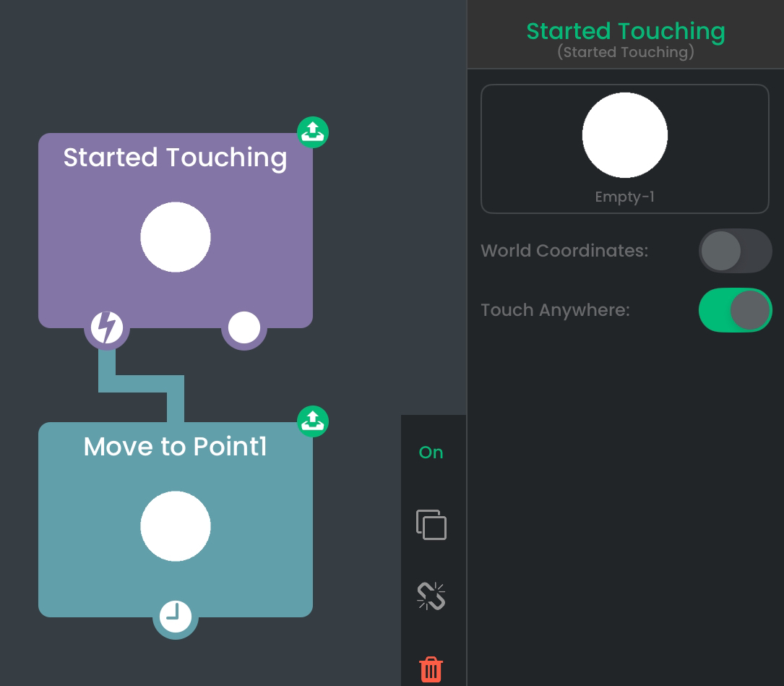Click the object circle in Move to Point1 node

[x=175, y=526]
